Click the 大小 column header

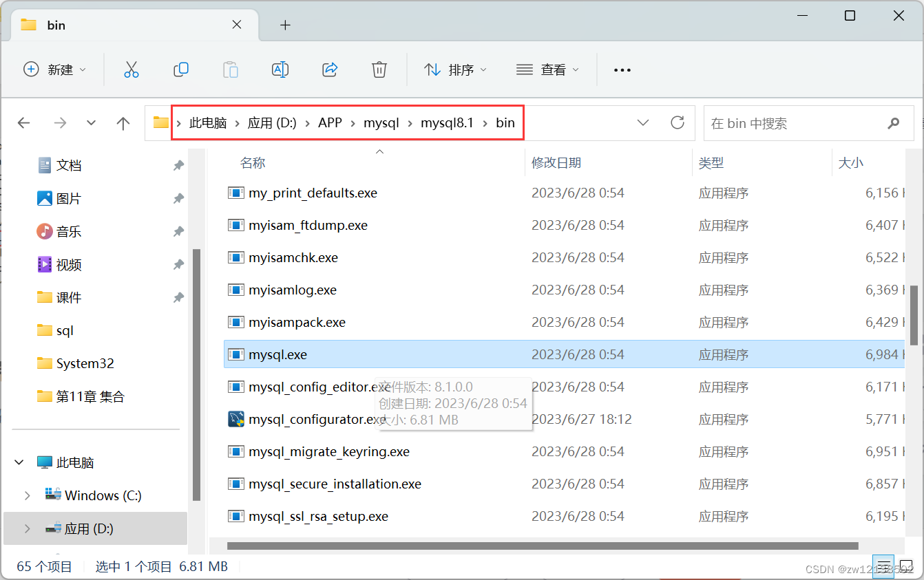pos(851,163)
